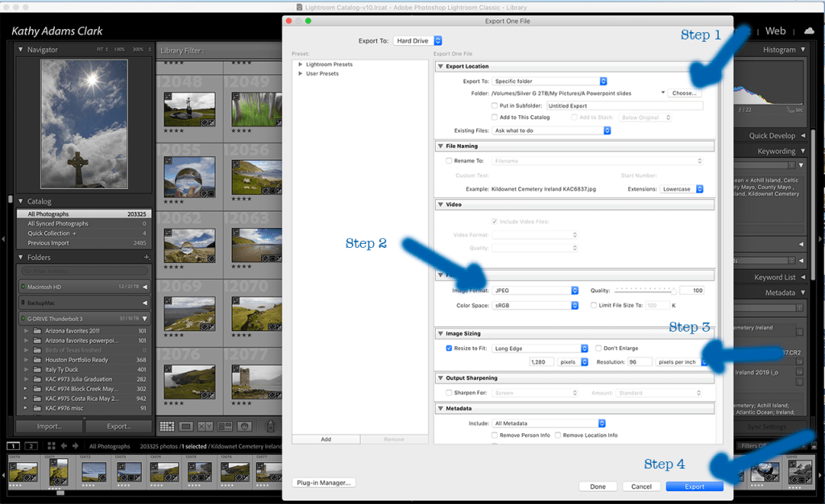
Task: Click the filmstrip go back arrow
Action: 63,446
